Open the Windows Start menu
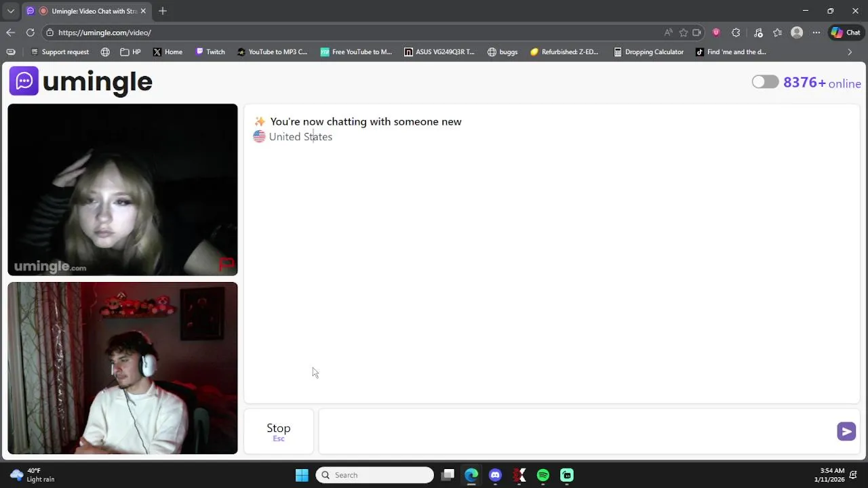 point(302,475)
